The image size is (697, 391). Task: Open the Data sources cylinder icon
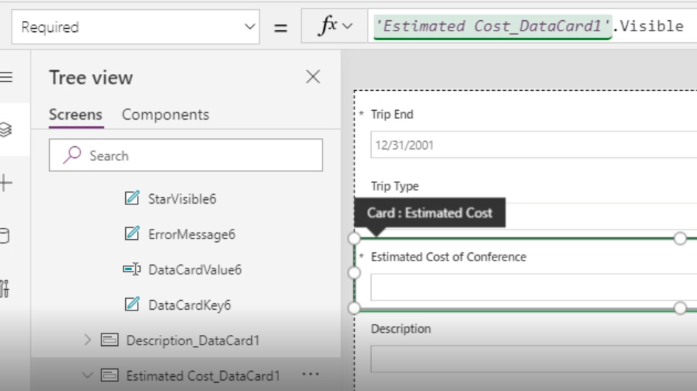click(x=4, y=236)
